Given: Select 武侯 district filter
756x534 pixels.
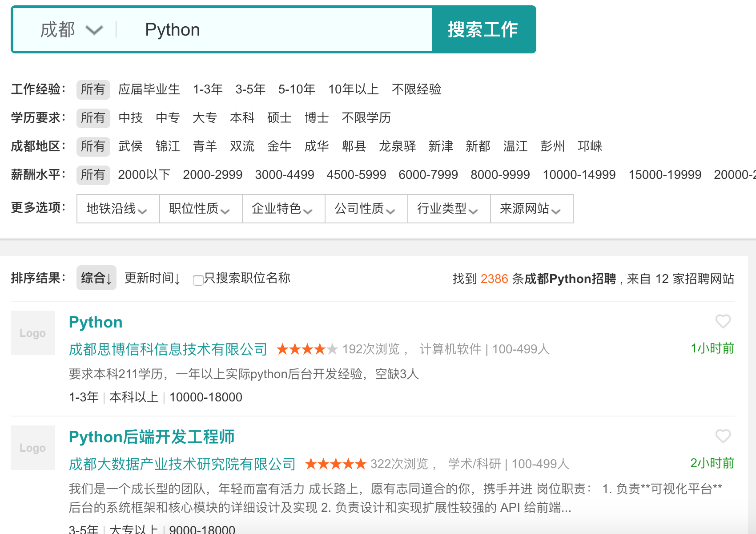Looking at the screenshot, I should [130, 146].
